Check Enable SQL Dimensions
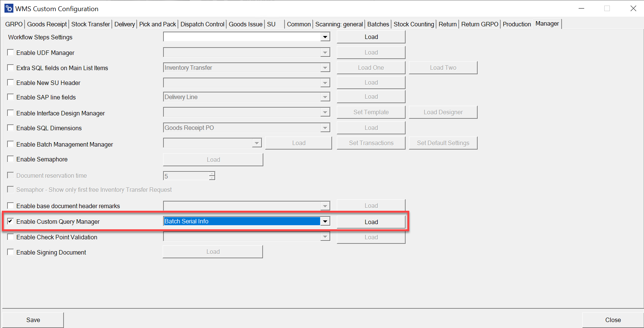Screen dimensions: 644x328 click(10, 128)
